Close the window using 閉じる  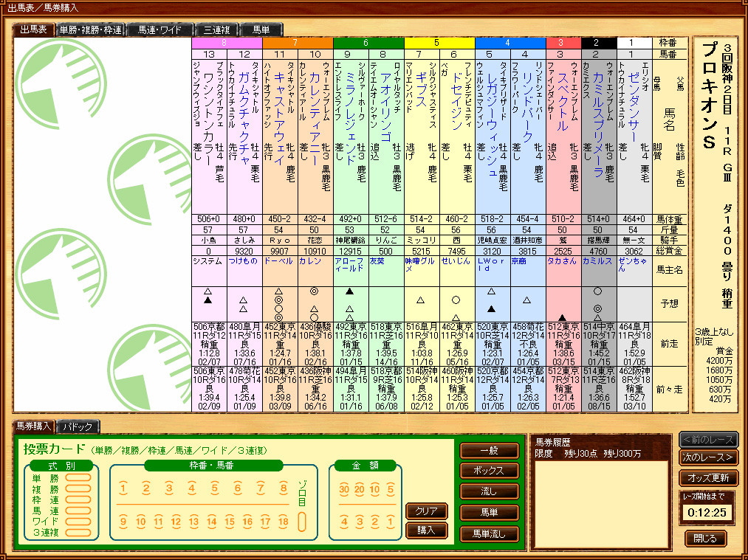(x=705, y=539)
